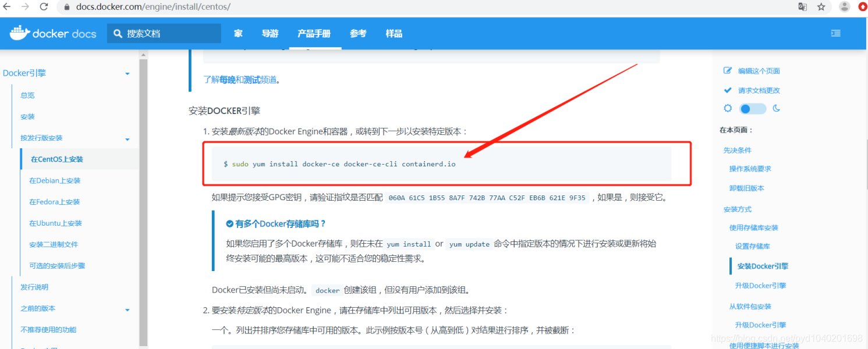The image size is (868, 349).
Task: Open the 产品手册 nav tab
Action: tap(314, 34)
